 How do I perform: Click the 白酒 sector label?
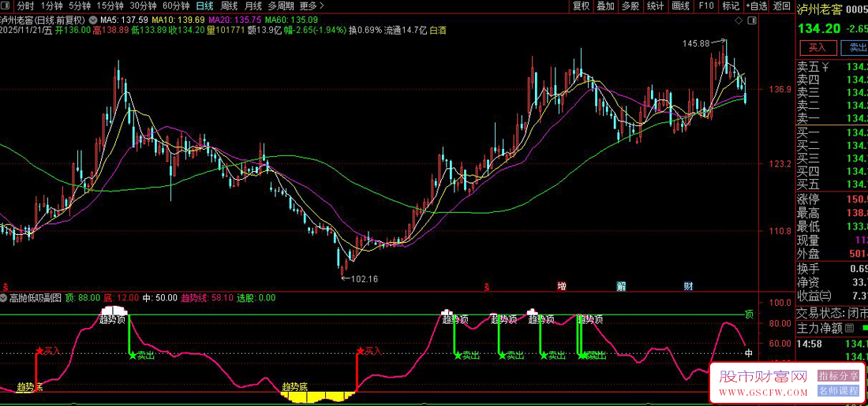(x=438, y=31)
